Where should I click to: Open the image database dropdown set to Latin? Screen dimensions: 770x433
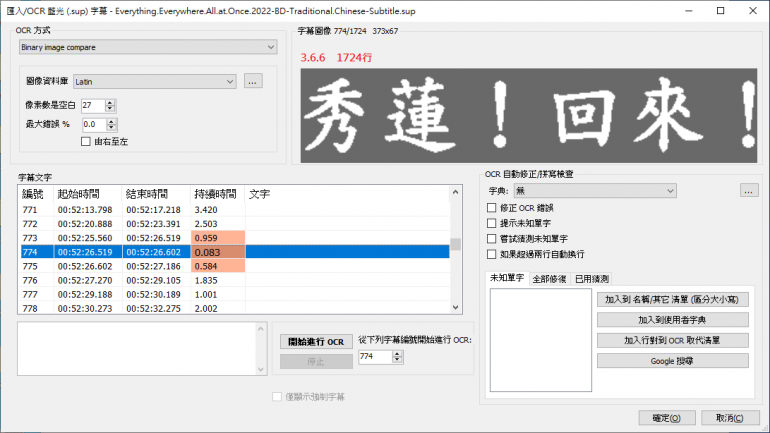pyautogui.click(x=155, y=81)
